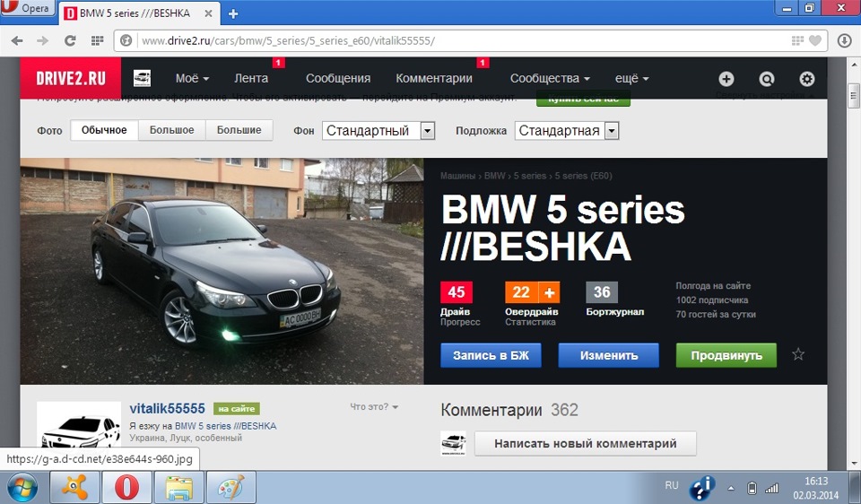Open site search magnifier icon
The height and width of the screenshot is (504, 861).
click(767, 79)
